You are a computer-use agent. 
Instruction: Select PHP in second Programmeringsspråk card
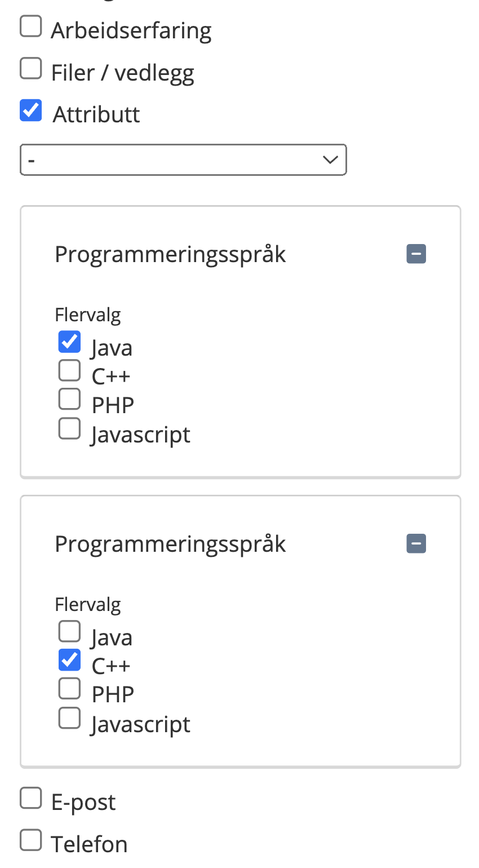(69, 689)
